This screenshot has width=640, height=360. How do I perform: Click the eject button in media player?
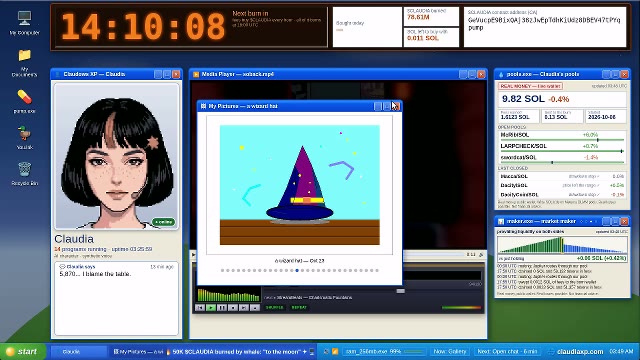(x=255, y=307)
